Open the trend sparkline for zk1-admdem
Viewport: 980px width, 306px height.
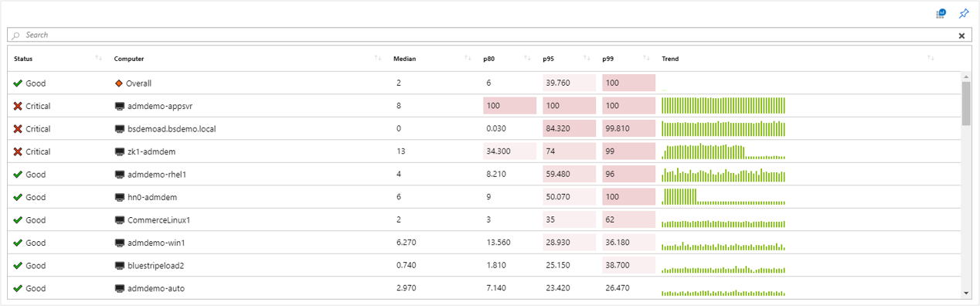[x=723, y=151]
